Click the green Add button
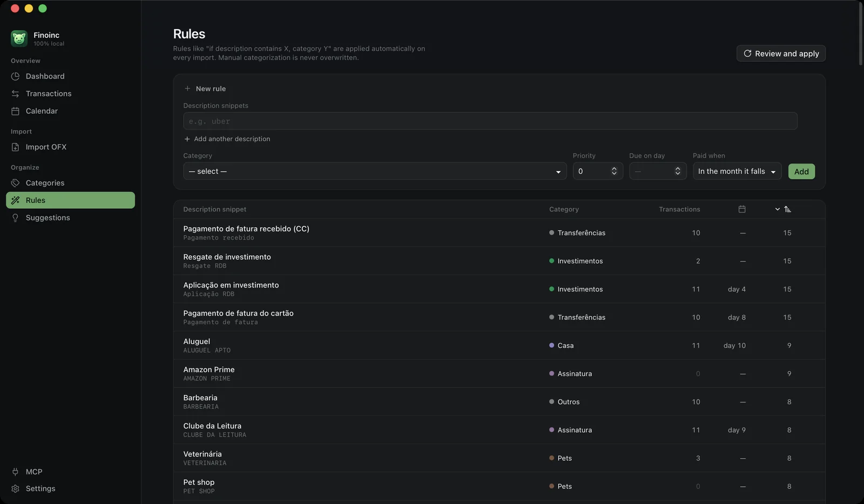This screenshot has height=504, width=864. (801, 172)
